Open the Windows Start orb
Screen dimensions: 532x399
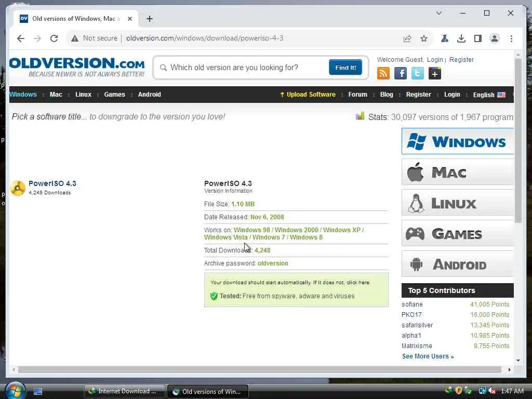[x=15, y=391]
